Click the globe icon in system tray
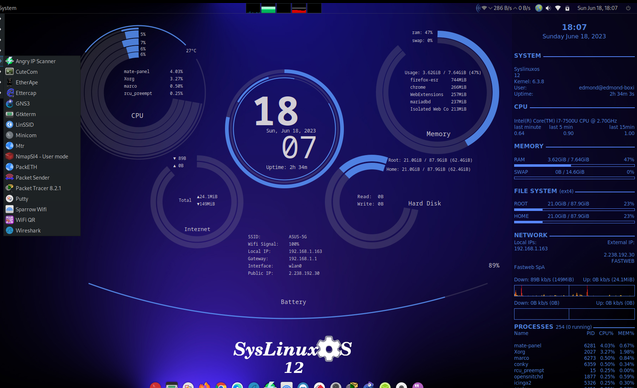 (539, 8)
